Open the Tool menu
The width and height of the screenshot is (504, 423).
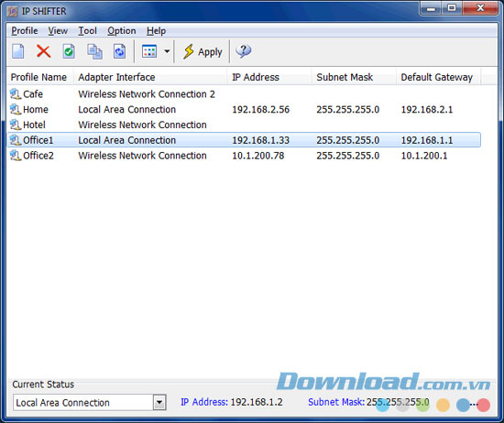click(87, 31)
